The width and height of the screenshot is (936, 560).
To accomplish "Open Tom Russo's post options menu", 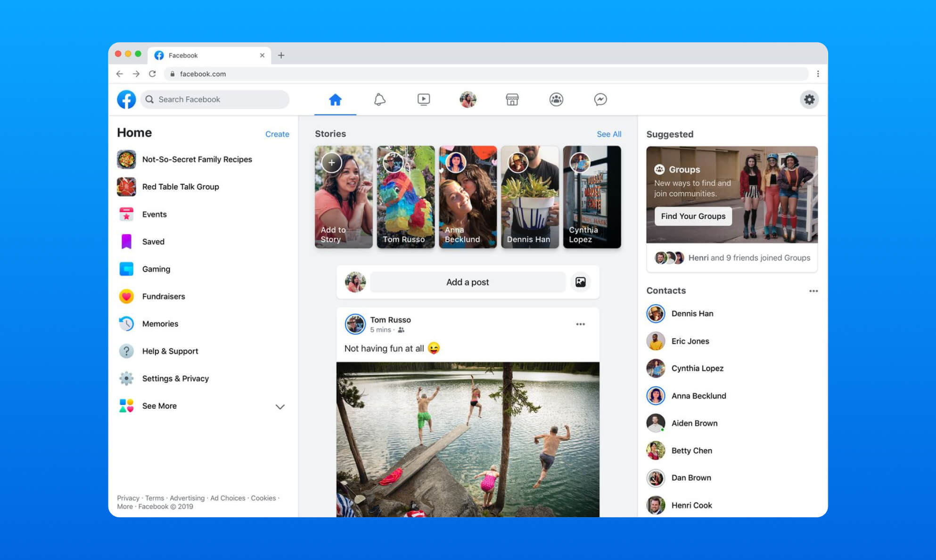I will [x=580, y=324].
